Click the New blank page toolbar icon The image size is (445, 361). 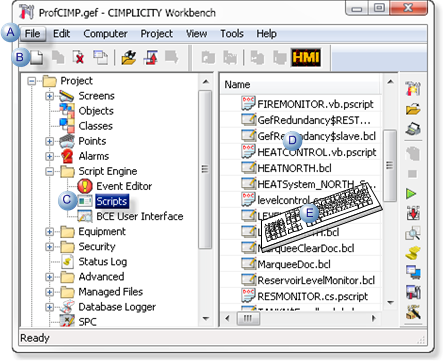coord(37,57)
